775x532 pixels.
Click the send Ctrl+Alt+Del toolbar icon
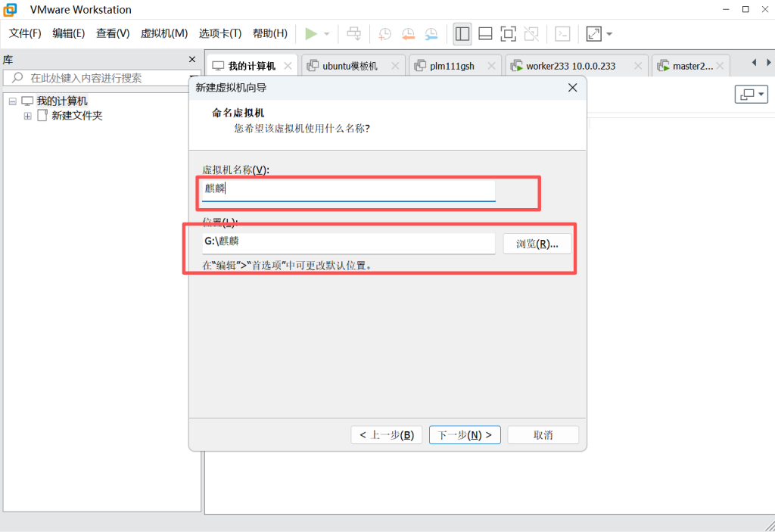point(353,34)
